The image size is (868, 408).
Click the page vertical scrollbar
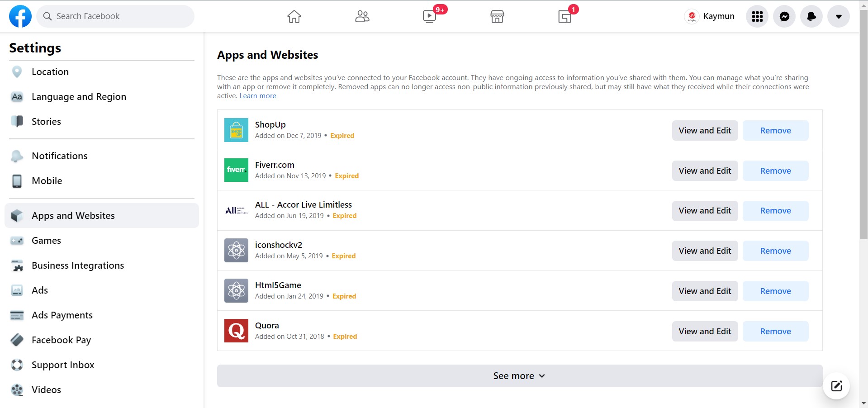[x=863, y=124]
